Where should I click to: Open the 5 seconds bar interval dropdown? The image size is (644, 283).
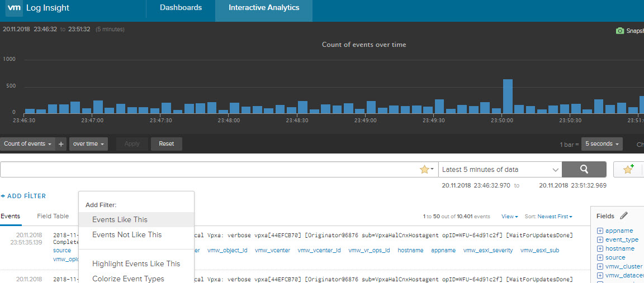pyautogui.click(x=602, y=144)
